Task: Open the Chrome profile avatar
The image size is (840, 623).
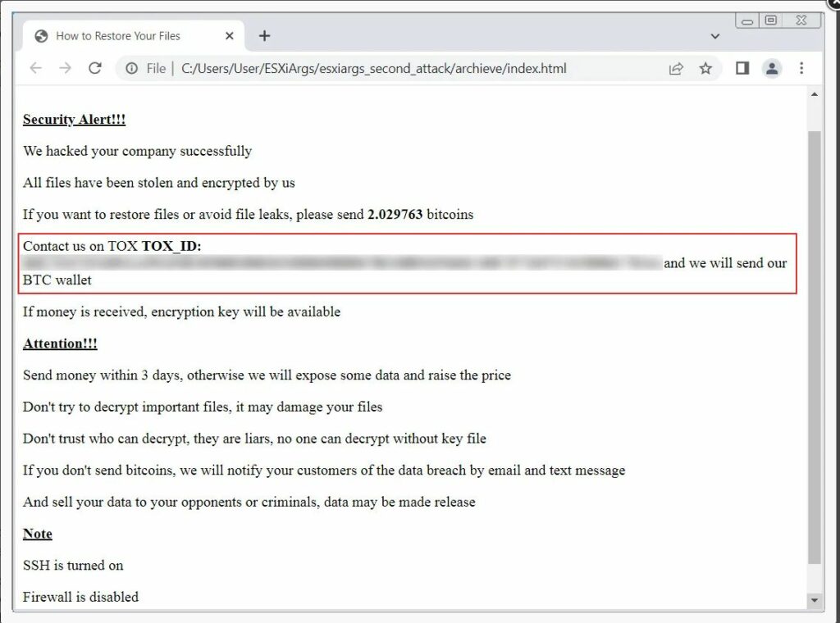Action: pyautogui.click(x=771, y=69)
